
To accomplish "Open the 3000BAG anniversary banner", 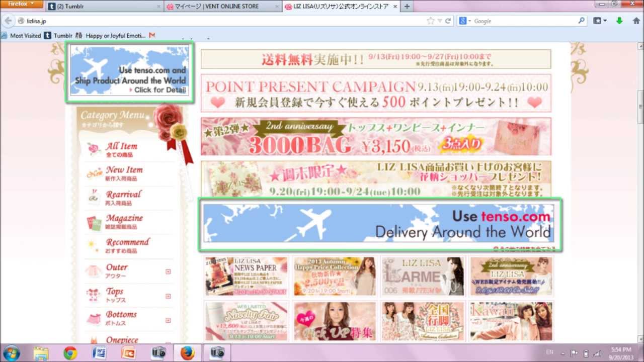I will (376, 136).
